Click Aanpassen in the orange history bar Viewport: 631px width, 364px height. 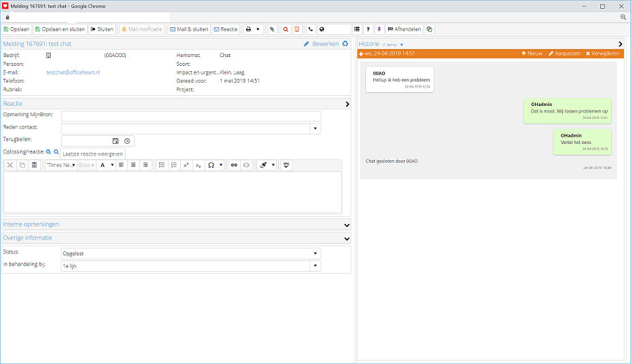(564, 54)
